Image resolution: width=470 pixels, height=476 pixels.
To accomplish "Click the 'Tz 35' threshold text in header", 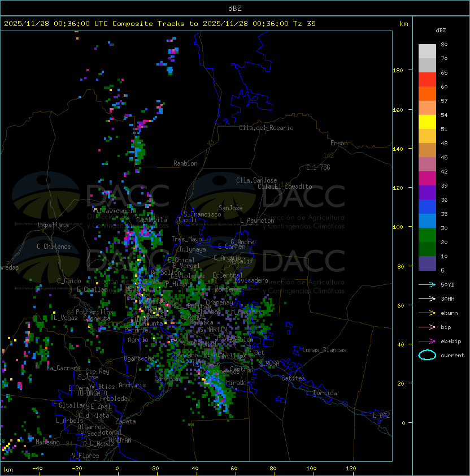I will (304, 24).
